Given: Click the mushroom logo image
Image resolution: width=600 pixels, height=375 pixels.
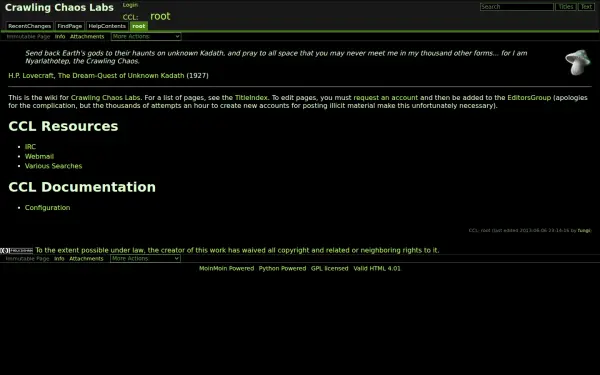Looking at the screenshot, I should tap(578, 62).
